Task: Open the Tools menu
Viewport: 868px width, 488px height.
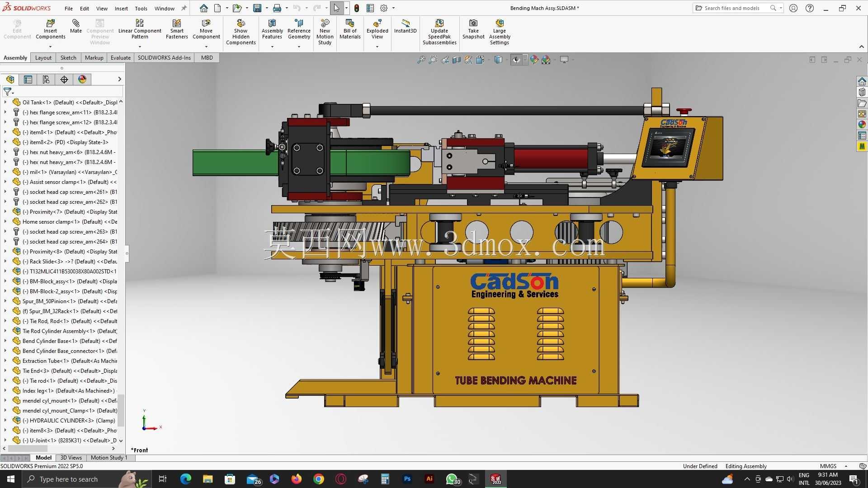Action: 141,8
